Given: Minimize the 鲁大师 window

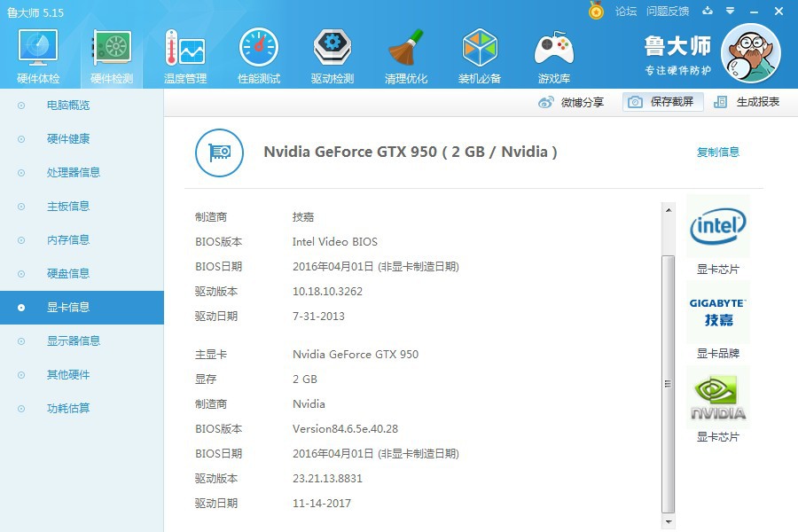Looking at the screenshot, I should (755, 12).
